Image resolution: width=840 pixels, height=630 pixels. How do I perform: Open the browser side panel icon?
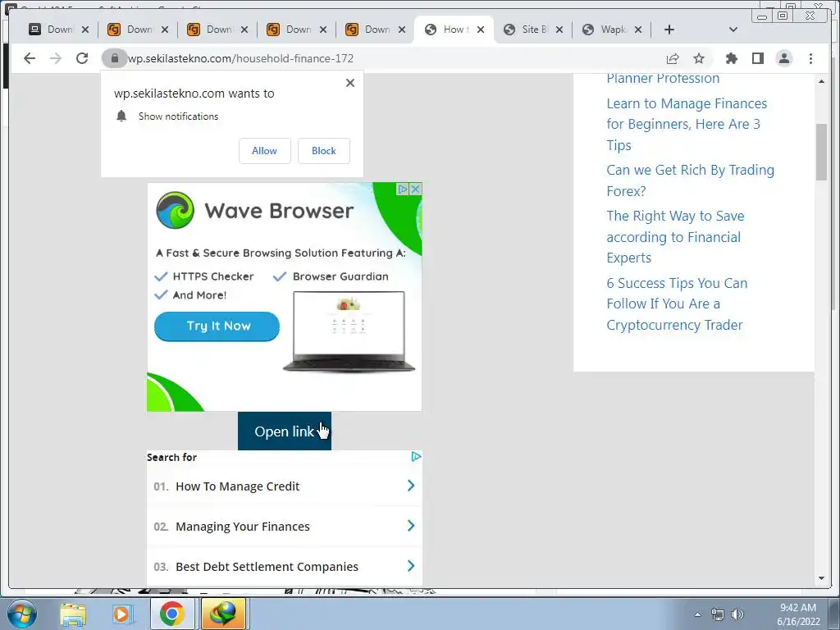(x=757, y=58)
